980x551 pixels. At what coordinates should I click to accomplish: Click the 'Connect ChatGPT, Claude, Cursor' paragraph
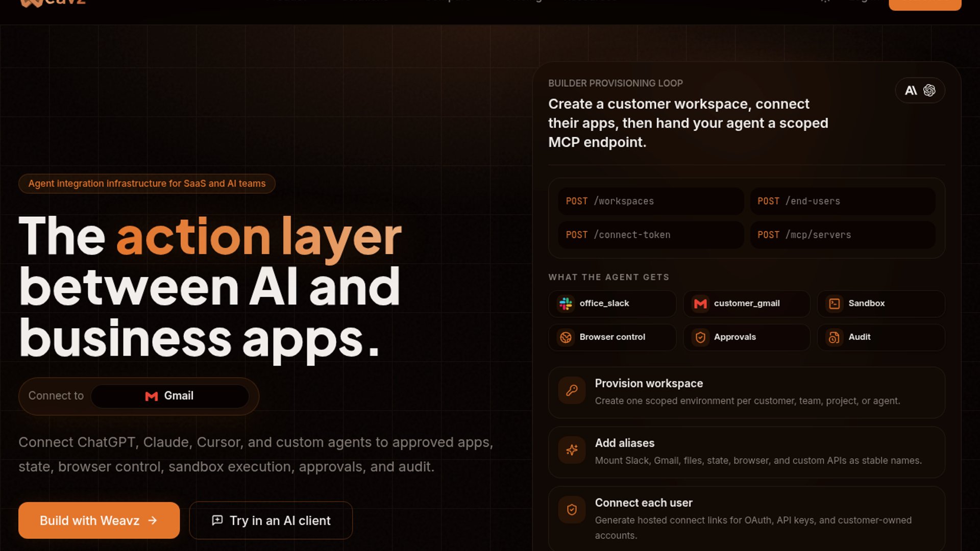tap(256, 455)
